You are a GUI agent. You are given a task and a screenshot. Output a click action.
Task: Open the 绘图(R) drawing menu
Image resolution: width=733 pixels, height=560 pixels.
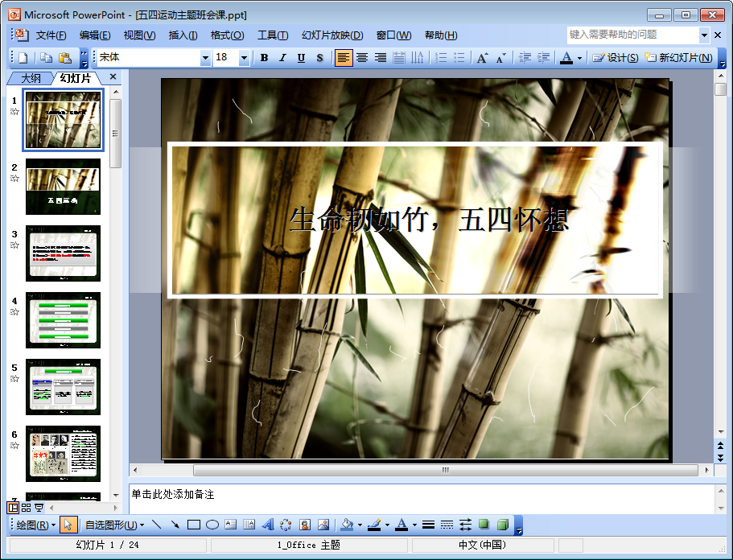coord(35,525)
